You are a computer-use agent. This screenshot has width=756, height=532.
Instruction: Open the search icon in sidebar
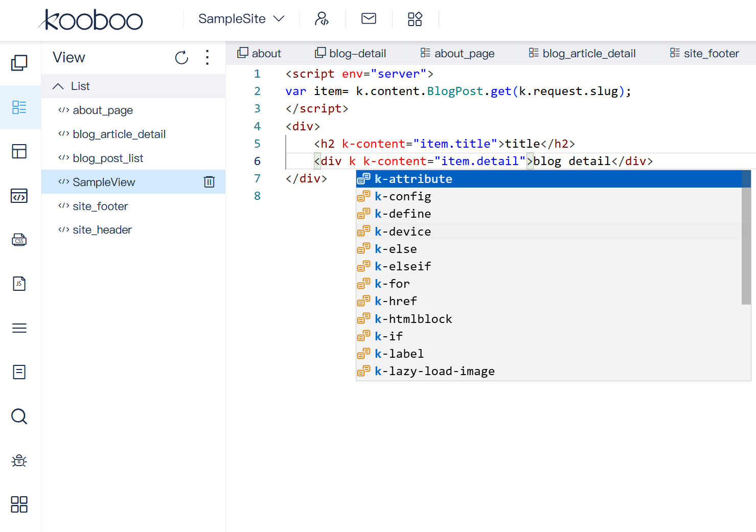(x=19, y=417)
